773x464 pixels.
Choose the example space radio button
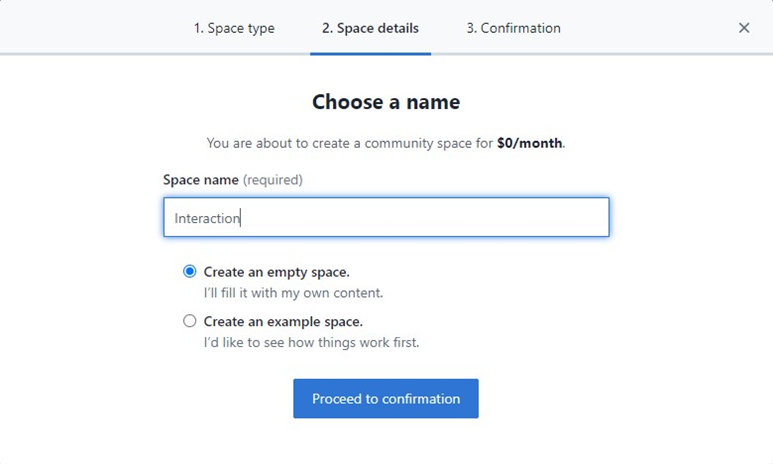190,322
